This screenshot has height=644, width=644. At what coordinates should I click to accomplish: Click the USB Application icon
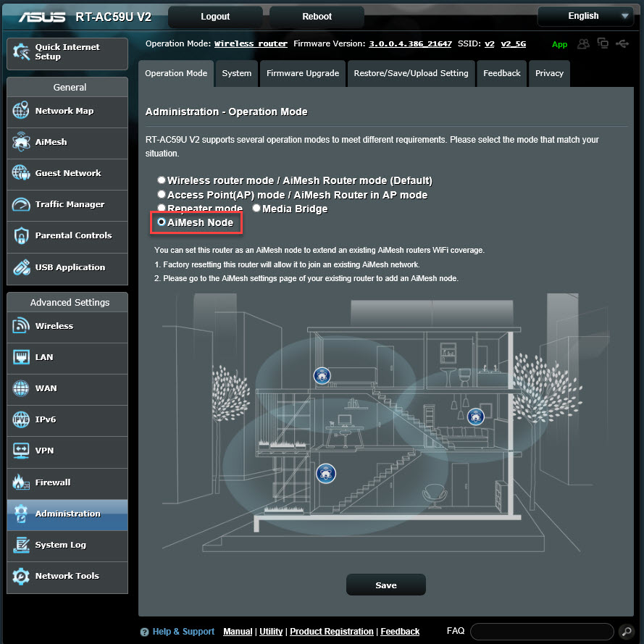[21, 267]
